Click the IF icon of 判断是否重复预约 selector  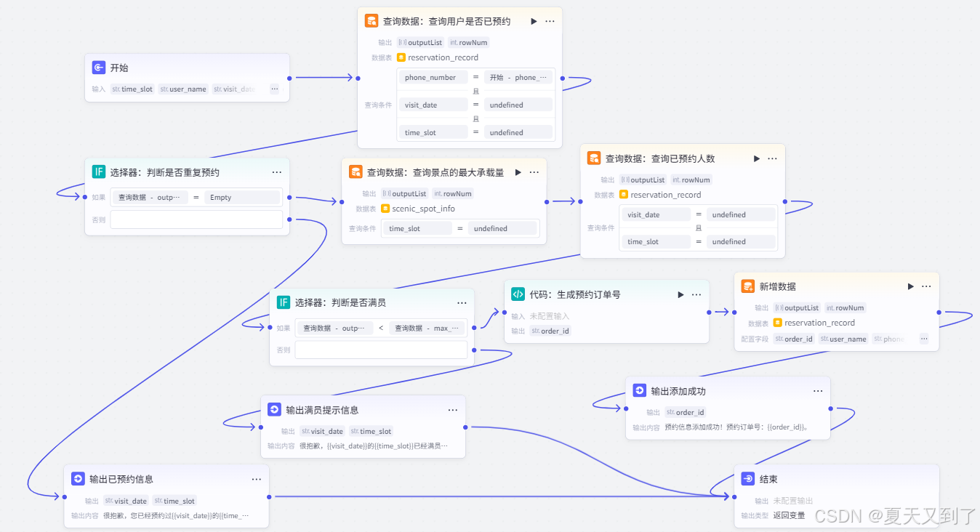[99, 172]
